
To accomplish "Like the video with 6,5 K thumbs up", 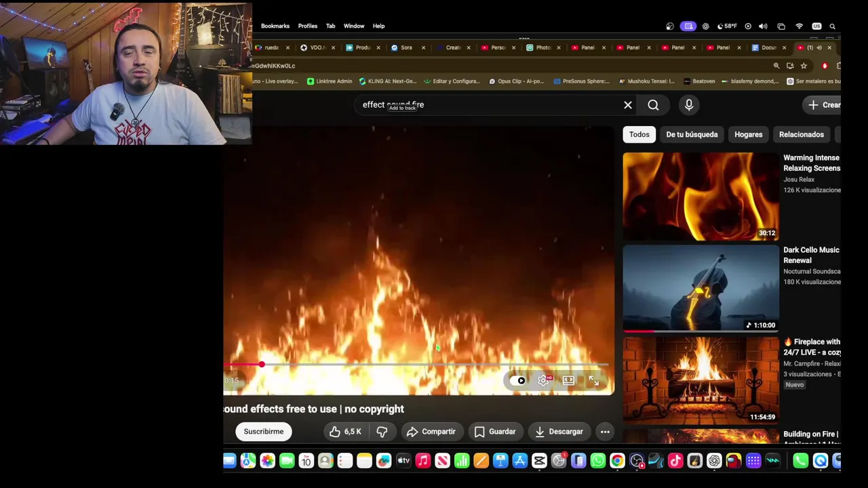I will click(x=345, y=432).
